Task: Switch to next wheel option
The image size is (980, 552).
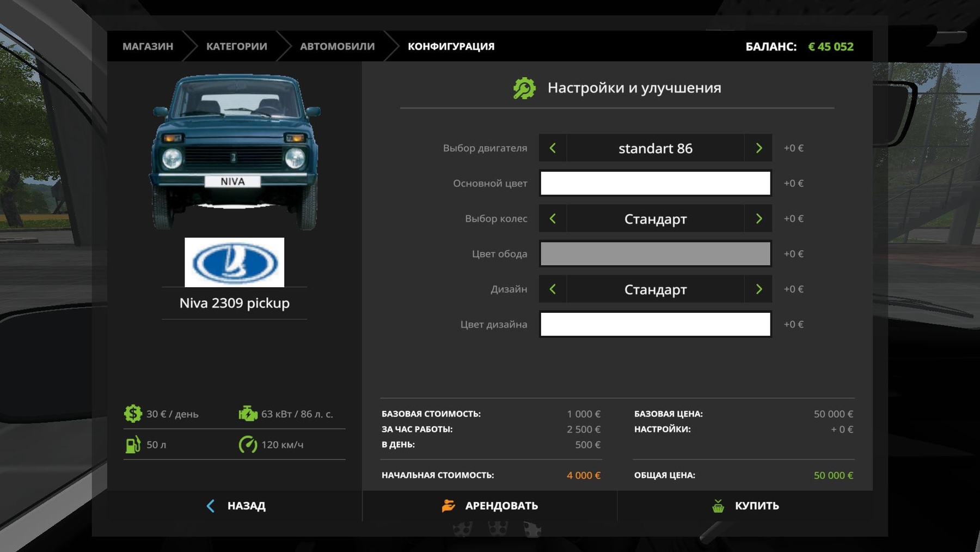Action: tap(758, 219)
